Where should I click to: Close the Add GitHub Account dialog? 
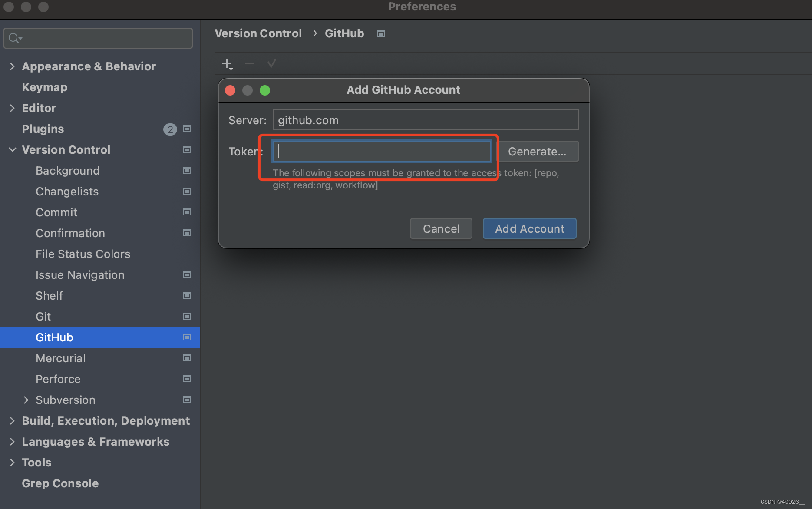click(x=230, y=90)
